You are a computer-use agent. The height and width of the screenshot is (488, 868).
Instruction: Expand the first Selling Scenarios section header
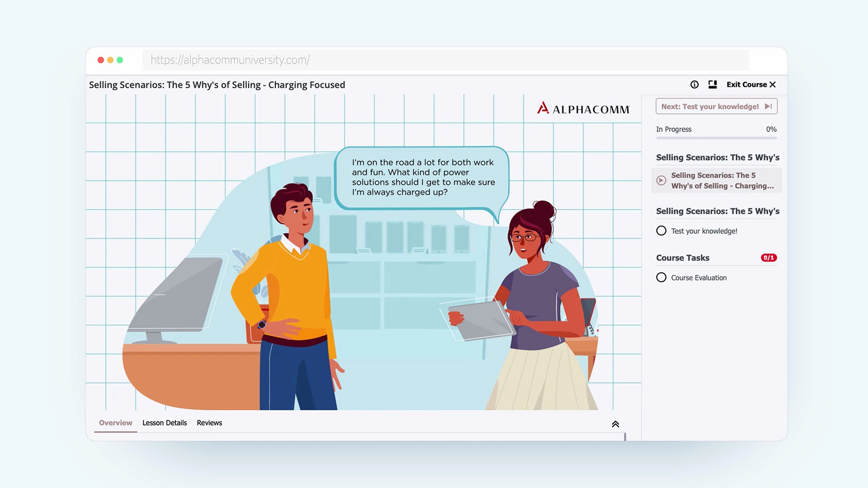coord(717,158)
